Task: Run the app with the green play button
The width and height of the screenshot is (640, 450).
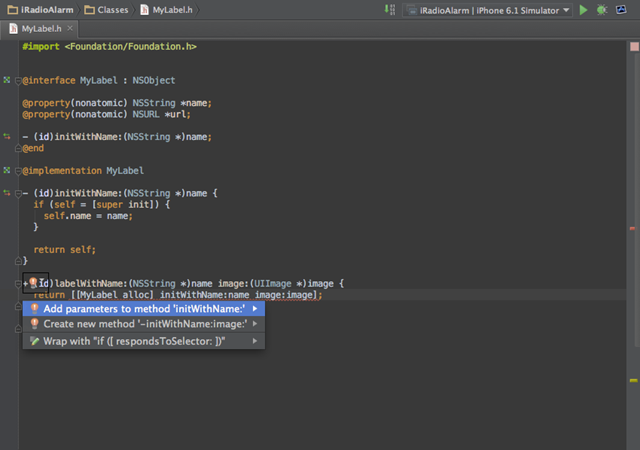Action: coord(583,10)
